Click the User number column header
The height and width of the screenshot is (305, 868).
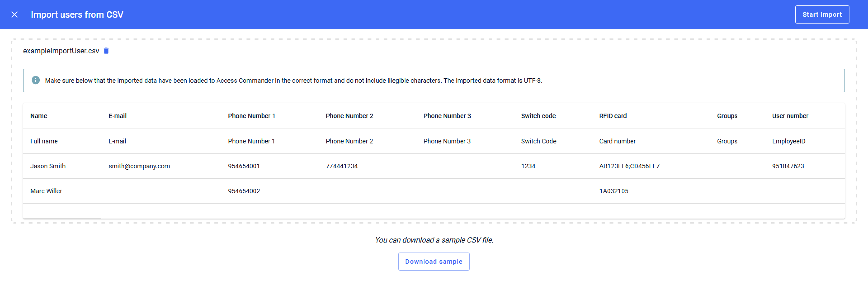pos(790,116)
